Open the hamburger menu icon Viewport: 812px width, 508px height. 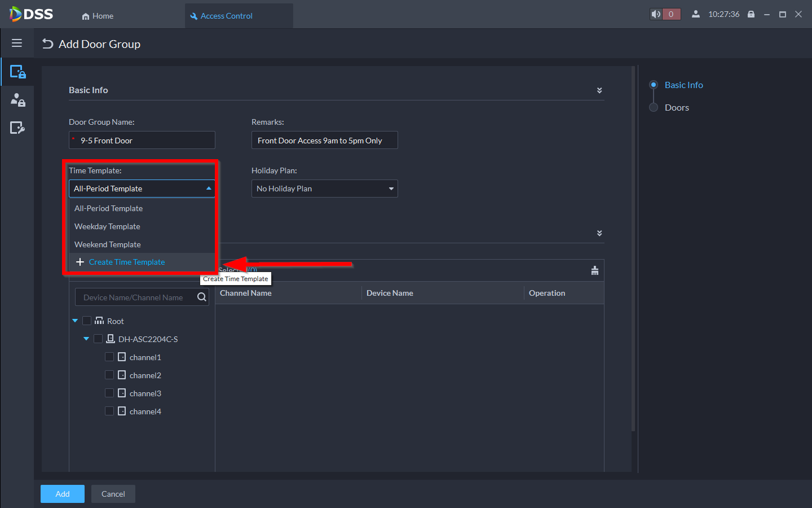coord(17,43)
